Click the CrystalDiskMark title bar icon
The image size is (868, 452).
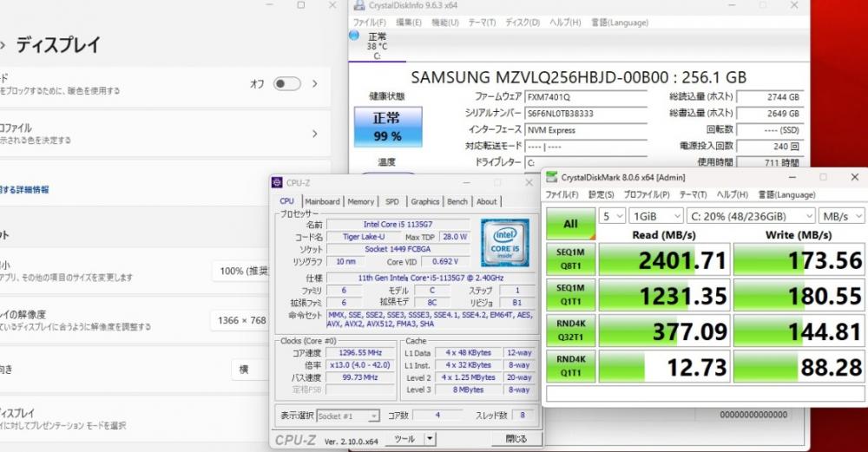point(551,177)
